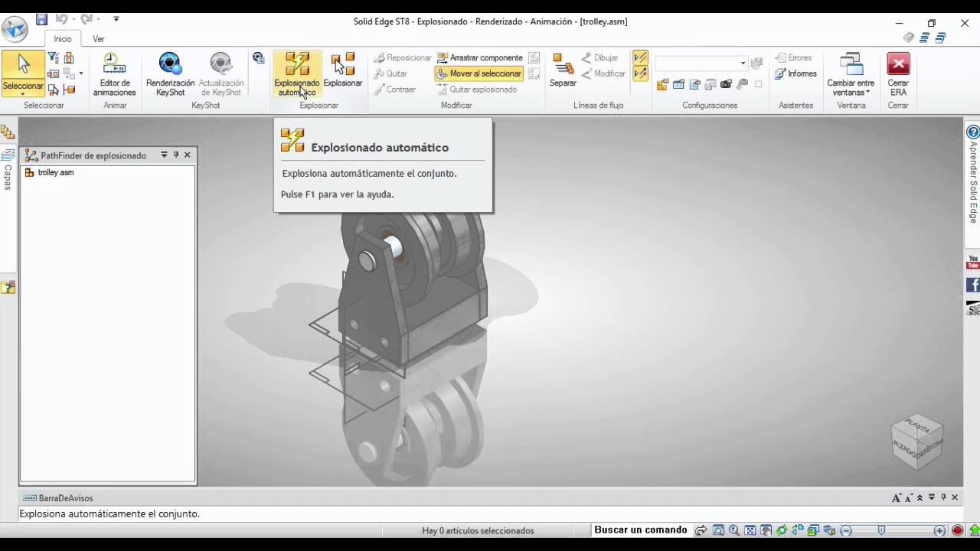Run Explosionado automático command

297,74
